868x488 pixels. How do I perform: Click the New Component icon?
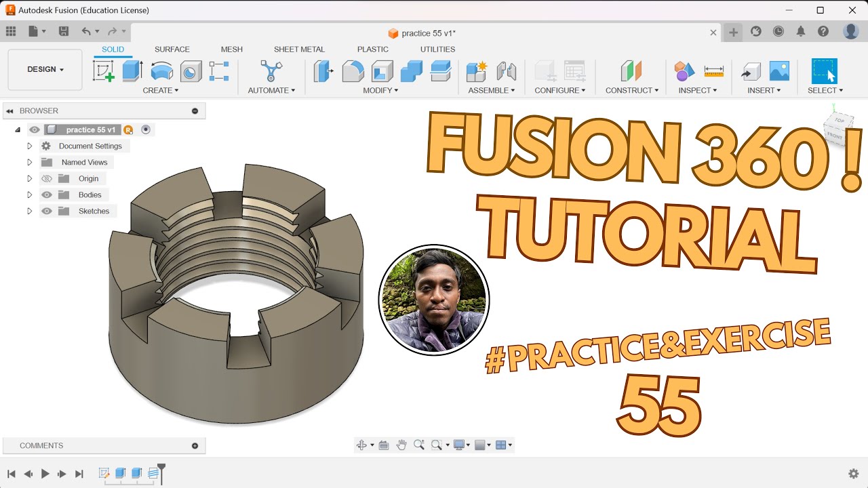[x=477, y=70]
